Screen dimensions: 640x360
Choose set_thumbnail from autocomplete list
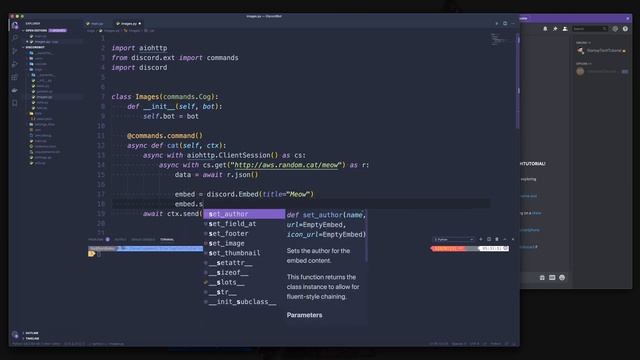[244, 253]
